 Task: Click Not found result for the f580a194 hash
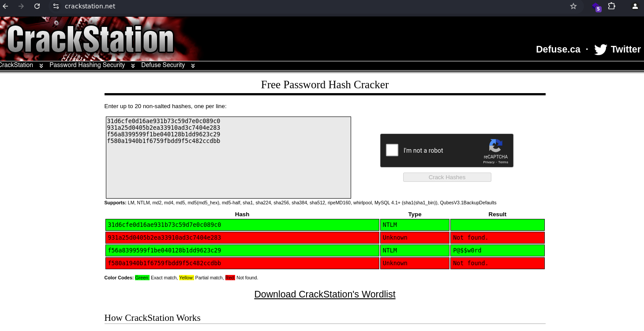coord(498,263)
